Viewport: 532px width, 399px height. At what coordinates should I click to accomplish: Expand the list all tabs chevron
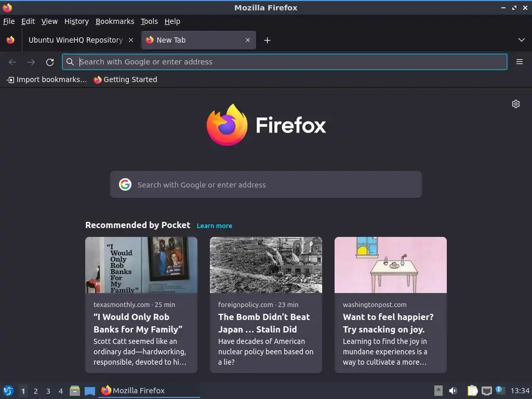click(x=522, y=40)
